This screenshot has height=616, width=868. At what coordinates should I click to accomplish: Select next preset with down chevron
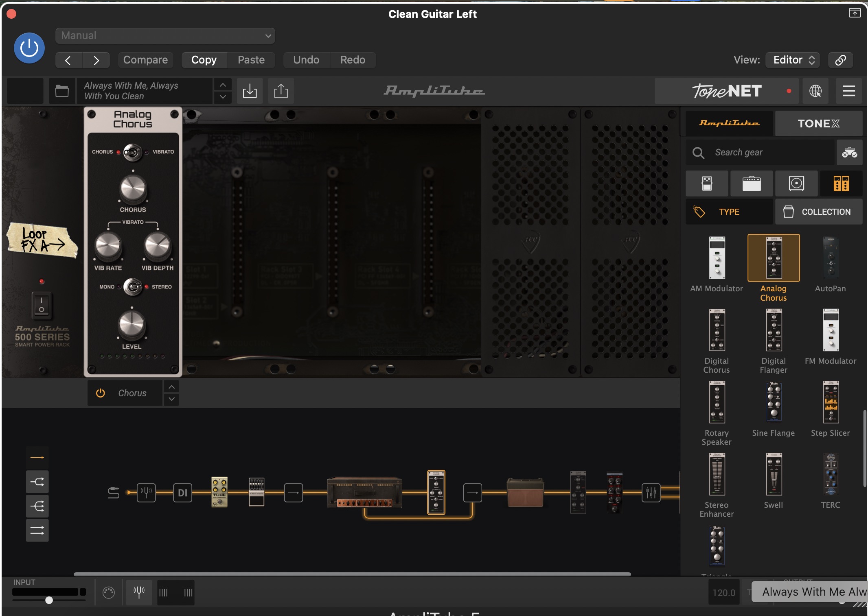[223, 97]
